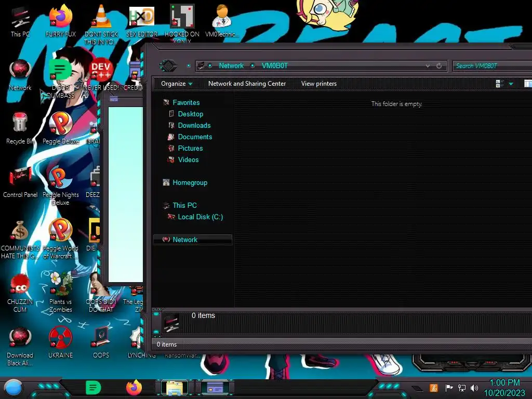This screenshot has width=532, height=399.
Task: Click the orange Java tray icon
Action: click(434, 388)
